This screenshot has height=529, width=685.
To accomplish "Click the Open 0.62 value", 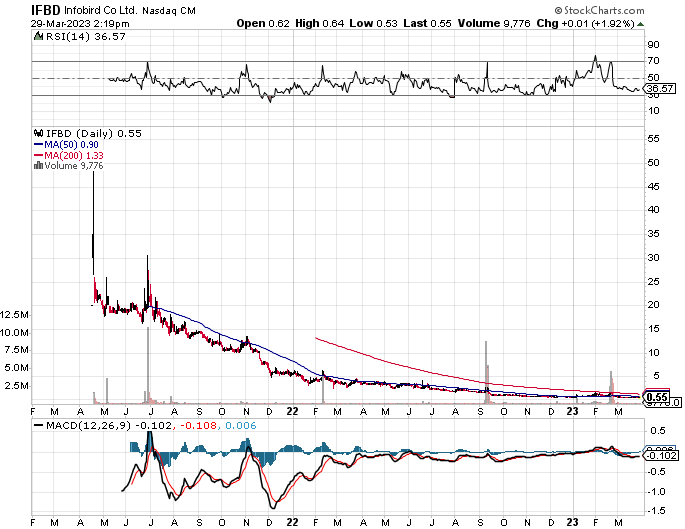I will pyautogui.click(x=263, y=23).
